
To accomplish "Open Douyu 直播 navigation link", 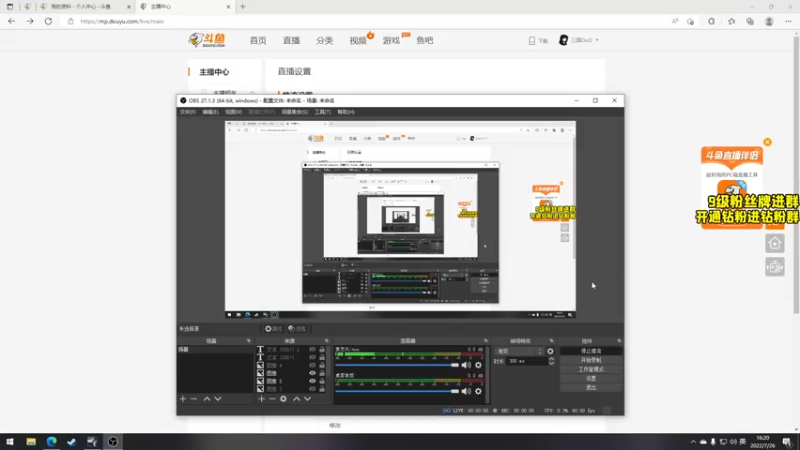I will pyautogui.click(x=291, y=40).
